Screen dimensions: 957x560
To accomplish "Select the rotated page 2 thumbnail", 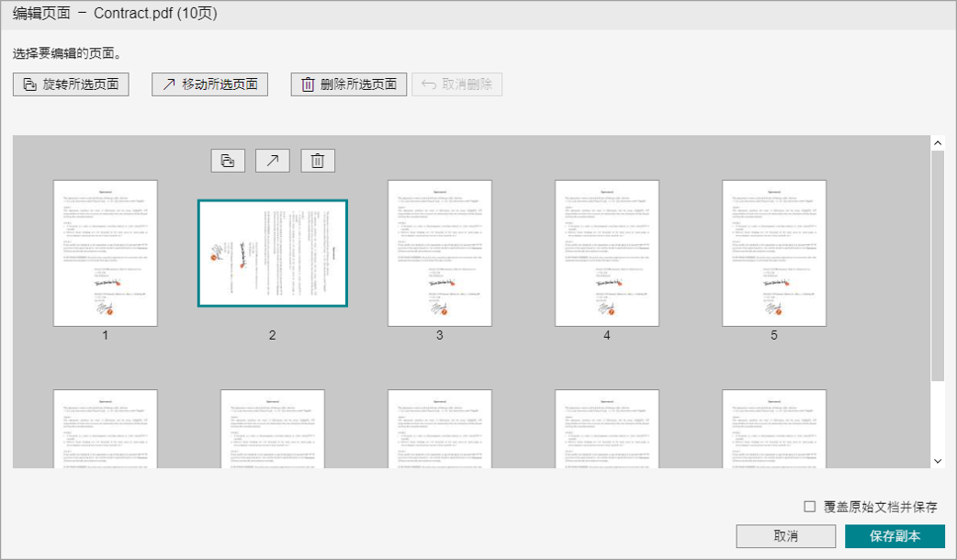I will coord(273,253).
